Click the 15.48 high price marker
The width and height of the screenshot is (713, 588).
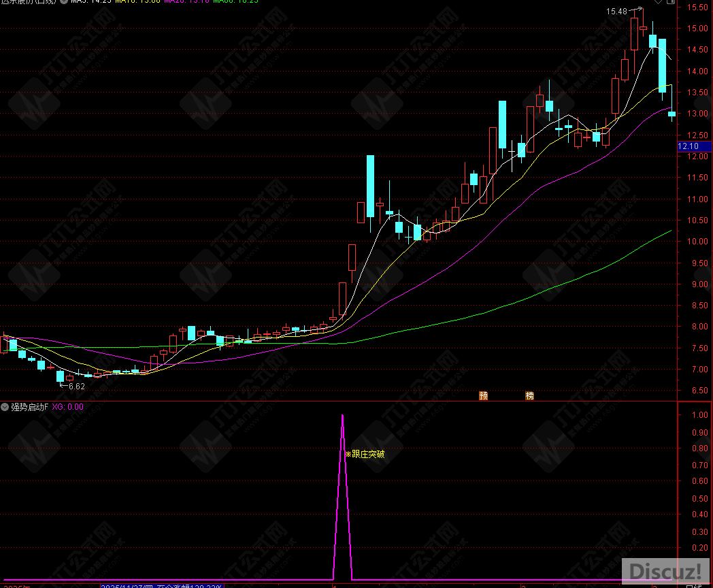pos(617,12)
